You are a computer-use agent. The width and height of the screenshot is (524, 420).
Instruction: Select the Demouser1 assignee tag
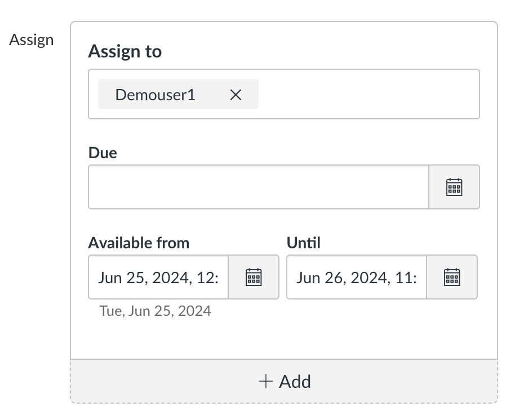(x=155, y=95)
